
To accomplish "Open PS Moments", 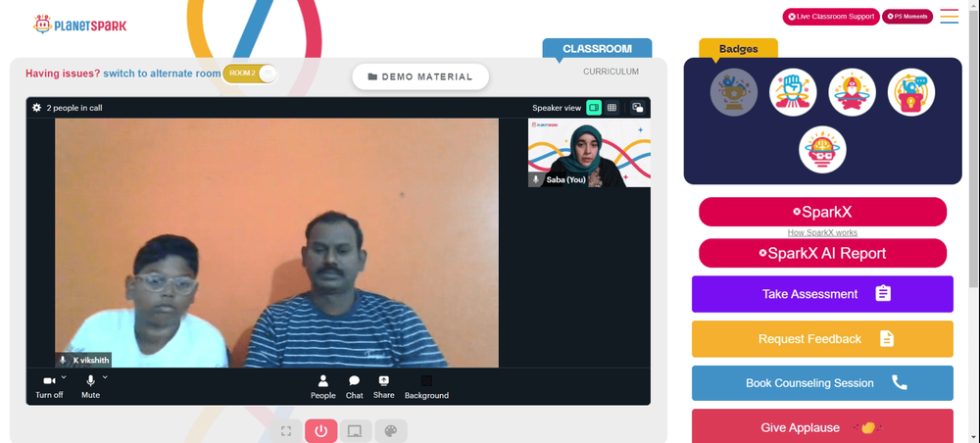I will (907, 17).
